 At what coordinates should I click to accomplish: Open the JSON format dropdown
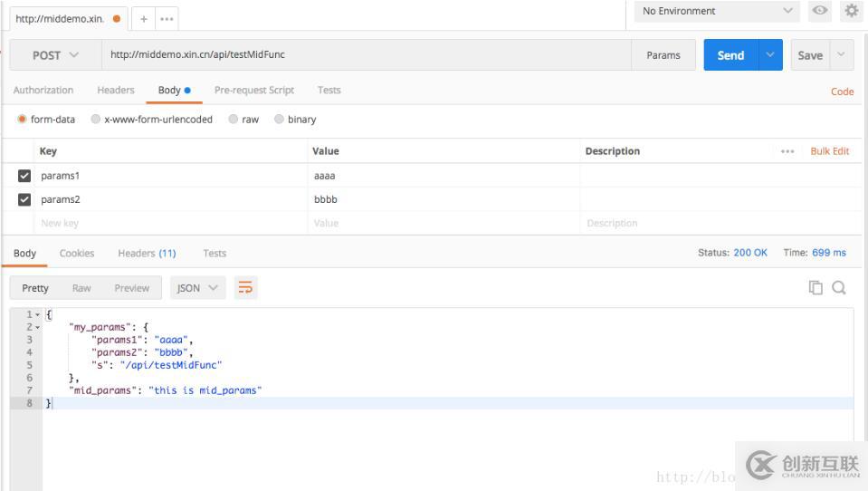click(x=197, y=288)
